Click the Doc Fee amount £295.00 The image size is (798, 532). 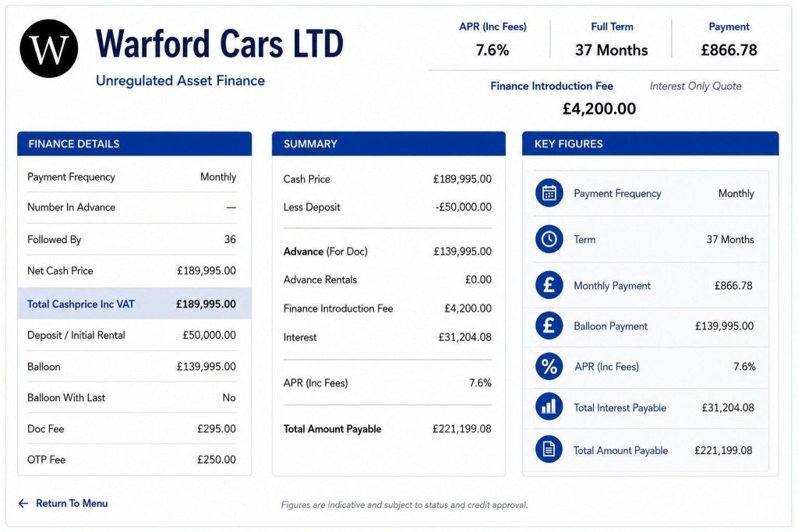pyautogui.click(x=217, y=428)
